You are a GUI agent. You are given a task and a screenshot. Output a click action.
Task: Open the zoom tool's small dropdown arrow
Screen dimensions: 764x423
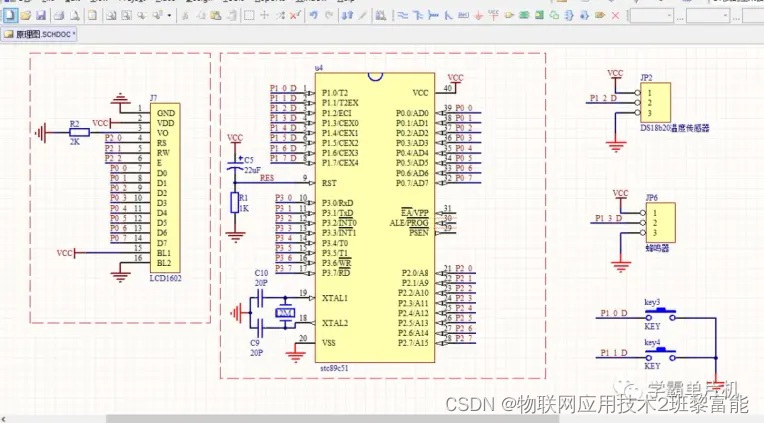tap(169, 16)
